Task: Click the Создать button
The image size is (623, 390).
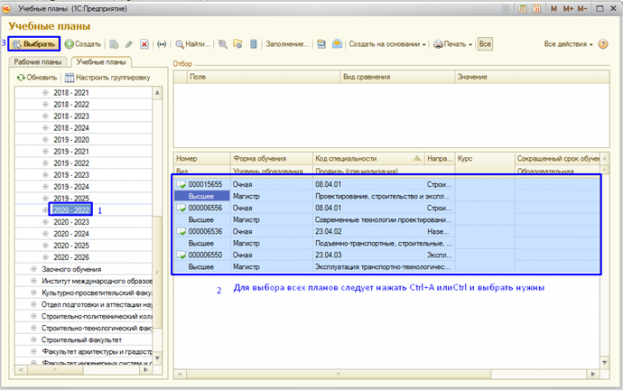Action: pyautogui.click(x=83, y=44)
